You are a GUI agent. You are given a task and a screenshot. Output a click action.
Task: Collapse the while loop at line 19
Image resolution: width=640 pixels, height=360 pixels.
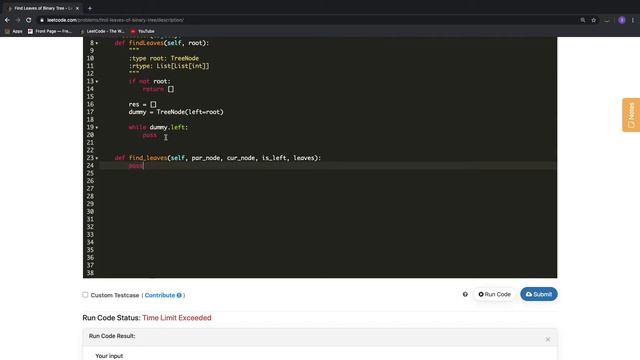(97, 127)
